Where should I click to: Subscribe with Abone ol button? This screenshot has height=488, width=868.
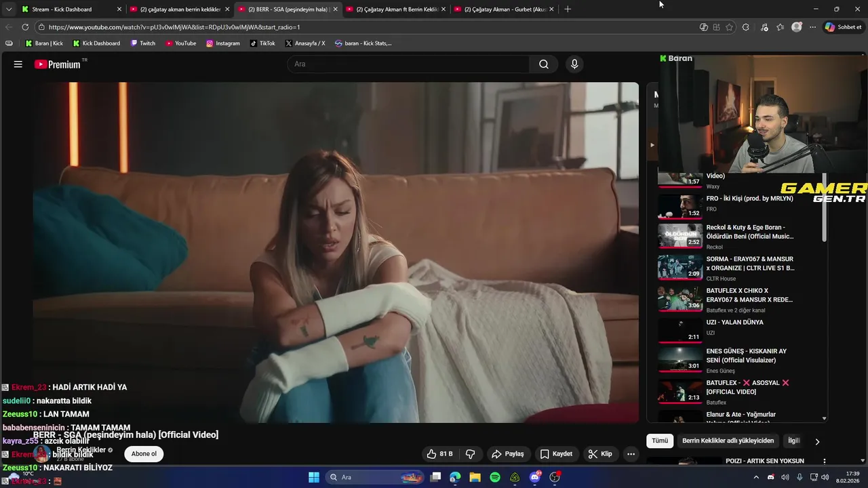click(144, 454)
